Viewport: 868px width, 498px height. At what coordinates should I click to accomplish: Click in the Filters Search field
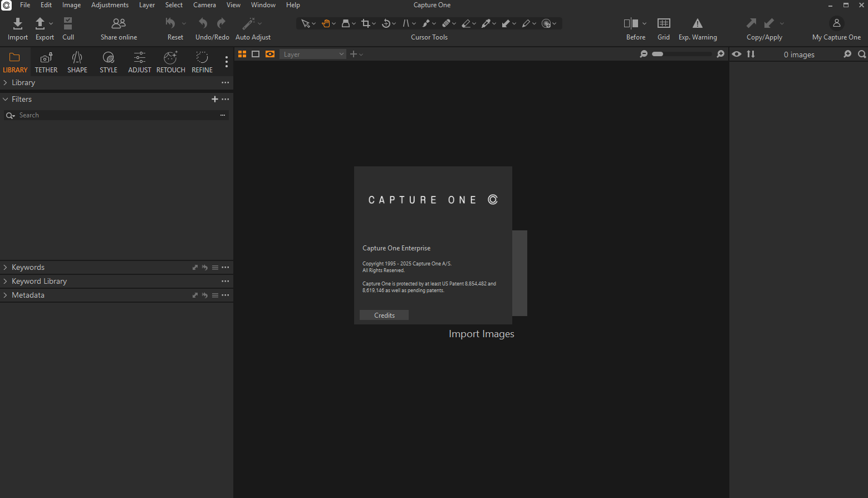click(117, 115)
